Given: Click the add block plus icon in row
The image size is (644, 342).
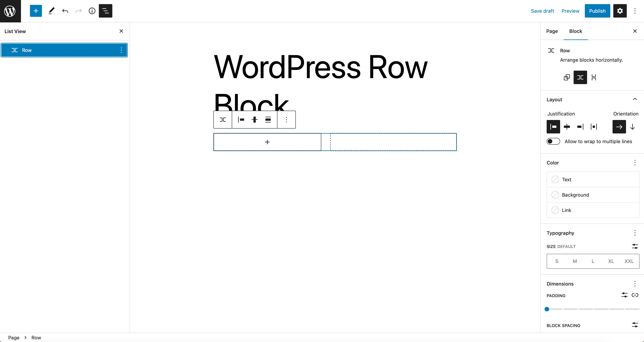Looking at the screenshot, I should pyautogui.click(x=267, y=142).
